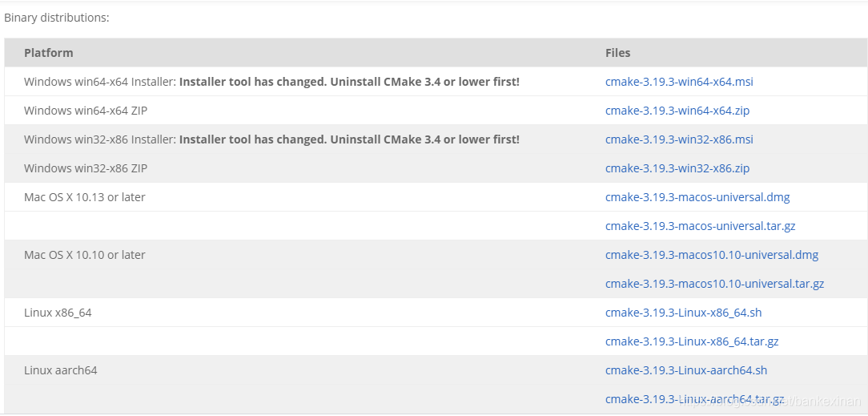Viewport: 868px width, 416px height.
Task: Get cmake-3.19.3-macos10.10-universal.tar.gz
Action: pyautogui.click(x=715, y=284)
